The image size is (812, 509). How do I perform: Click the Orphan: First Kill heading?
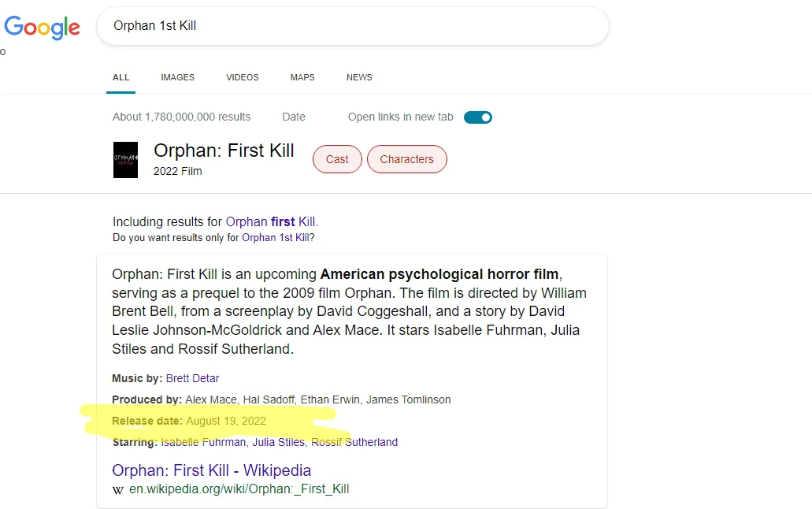[224, 150]
